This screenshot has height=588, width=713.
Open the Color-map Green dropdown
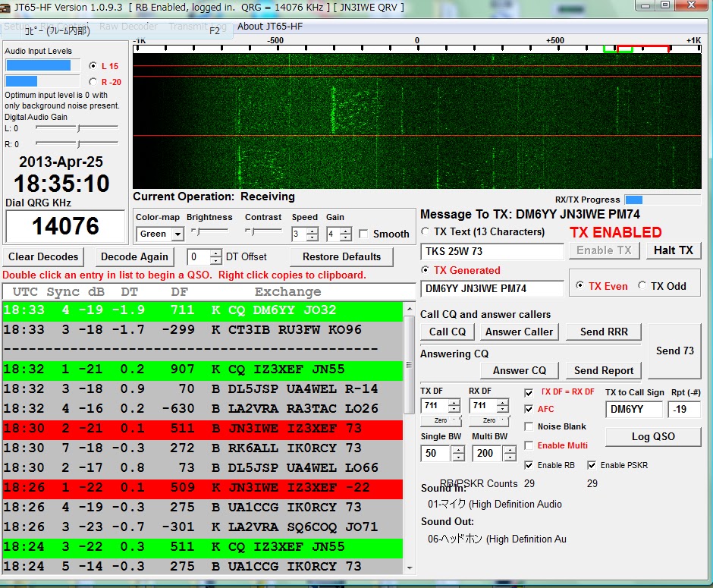click(x=160, y=234)
